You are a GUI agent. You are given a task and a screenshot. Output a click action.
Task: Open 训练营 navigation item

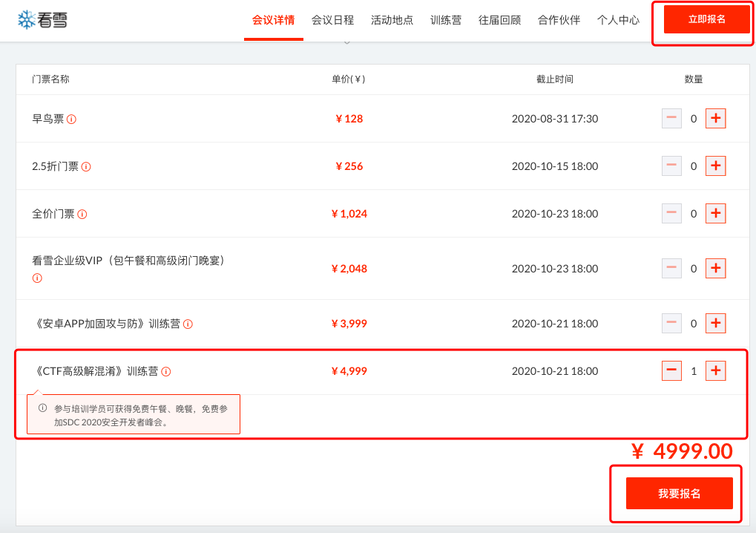pyautogui.click(x=446, y=20)
